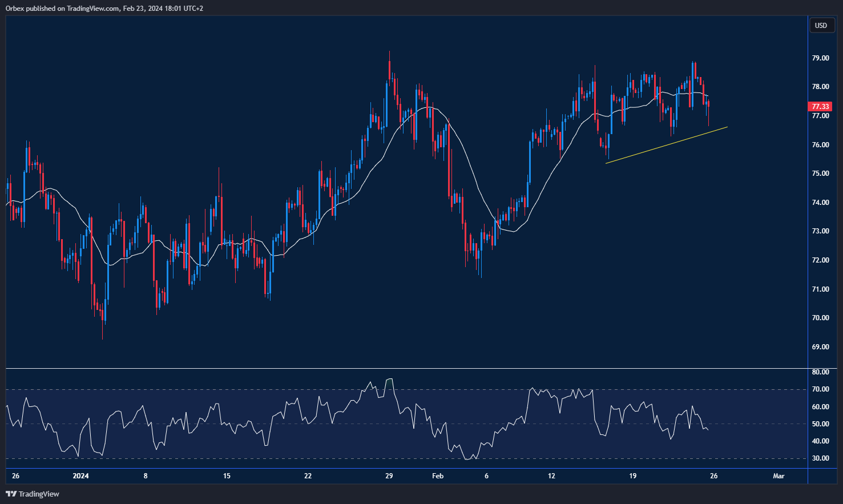Image resolution: width=843 pixels, height=504 pixels.
Task: Click the Mar label on the time axis
Action: click(777, 475)
